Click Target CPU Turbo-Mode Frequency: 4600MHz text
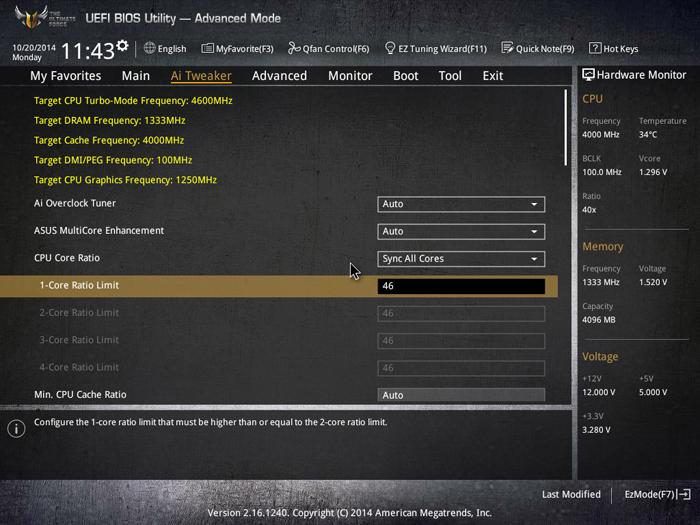The image size is (700, 525). pos(133,101)
